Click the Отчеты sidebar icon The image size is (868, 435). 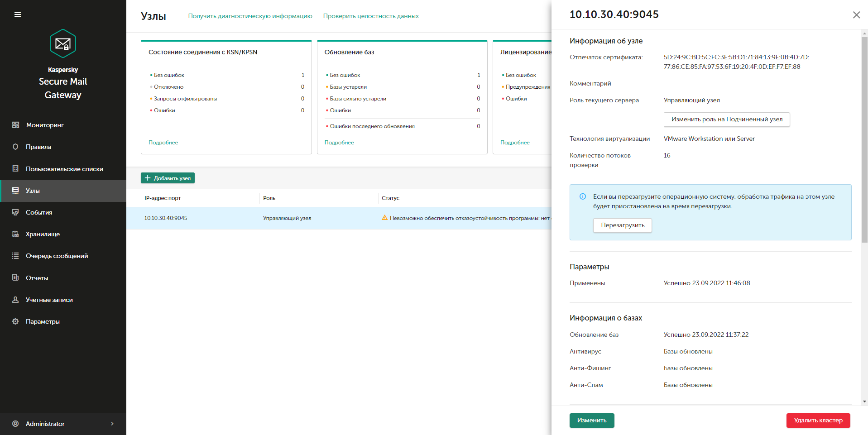15,277
